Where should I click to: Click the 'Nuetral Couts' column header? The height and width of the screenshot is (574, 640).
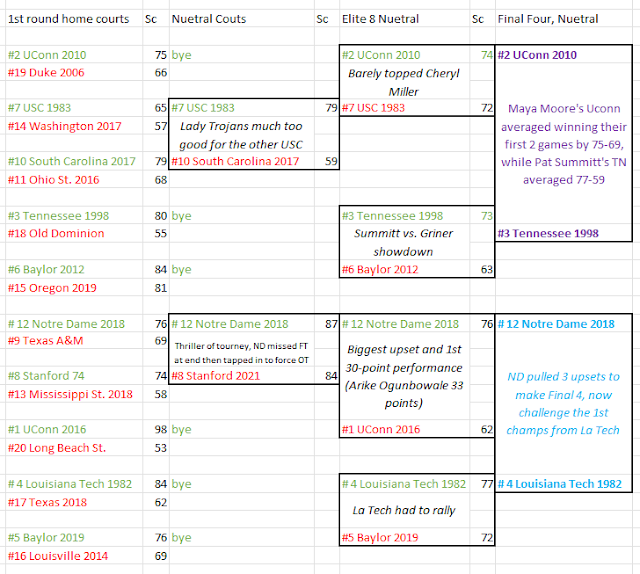coord(242,19)
